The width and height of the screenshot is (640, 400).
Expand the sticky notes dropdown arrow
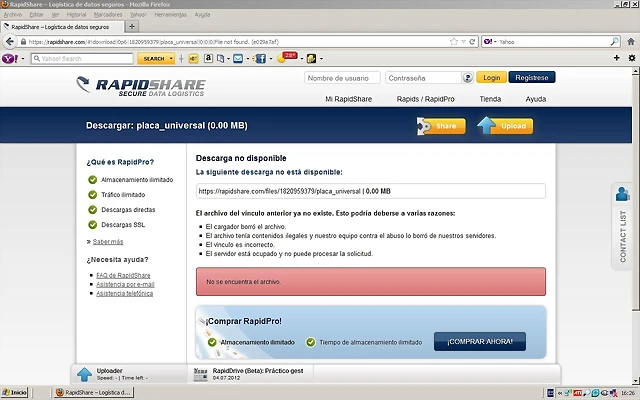[321, 59]
